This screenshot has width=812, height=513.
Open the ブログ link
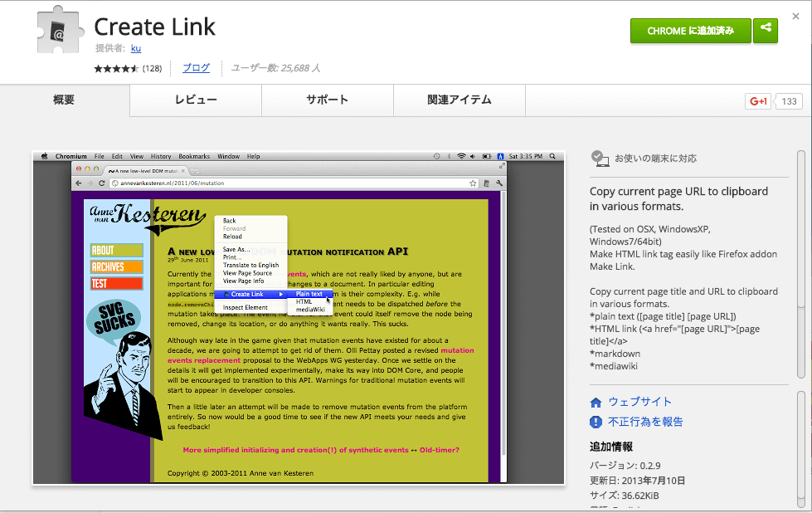[197, 67]
